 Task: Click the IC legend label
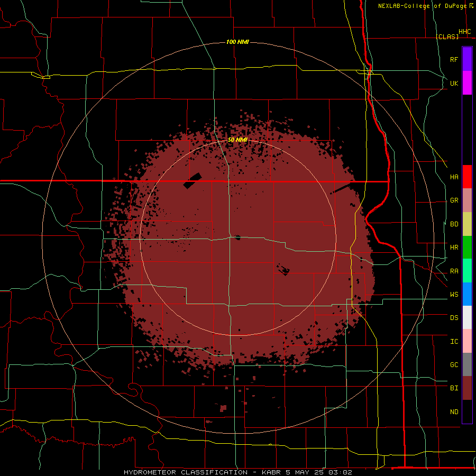tap(454, 342)
